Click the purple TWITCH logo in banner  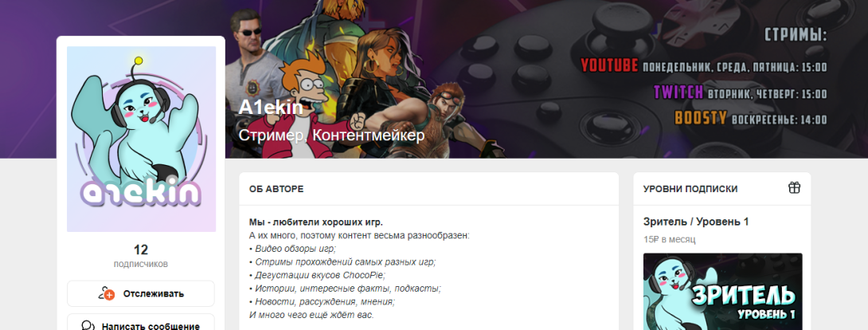[678, 92]
